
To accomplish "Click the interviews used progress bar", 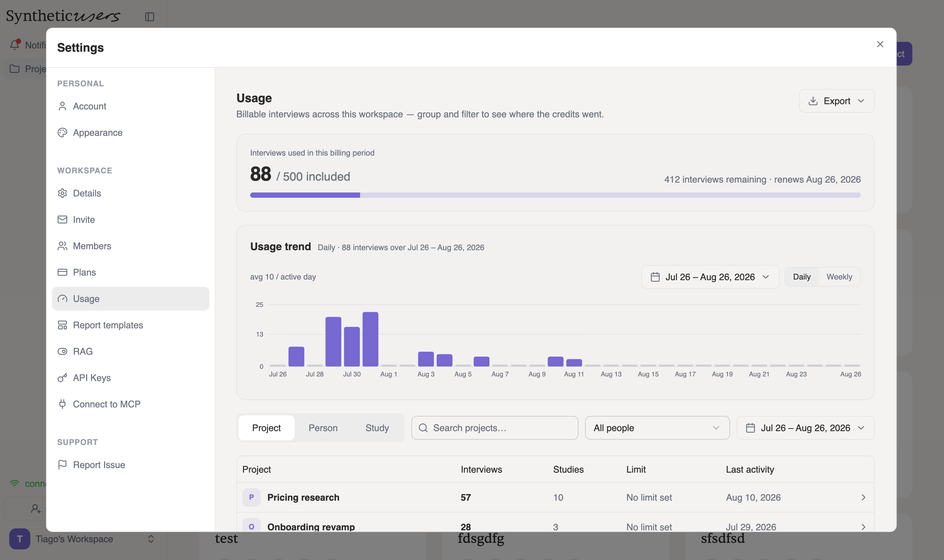I will 555,195.
